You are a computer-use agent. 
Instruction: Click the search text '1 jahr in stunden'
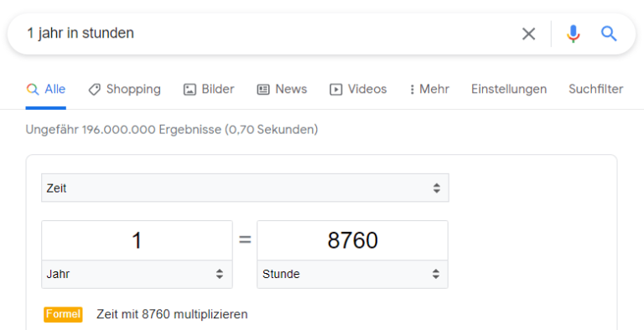[x=80, y=34]
